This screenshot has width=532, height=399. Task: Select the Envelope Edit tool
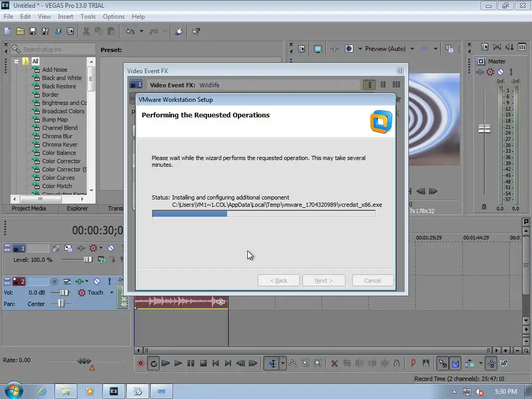point(293,363)
